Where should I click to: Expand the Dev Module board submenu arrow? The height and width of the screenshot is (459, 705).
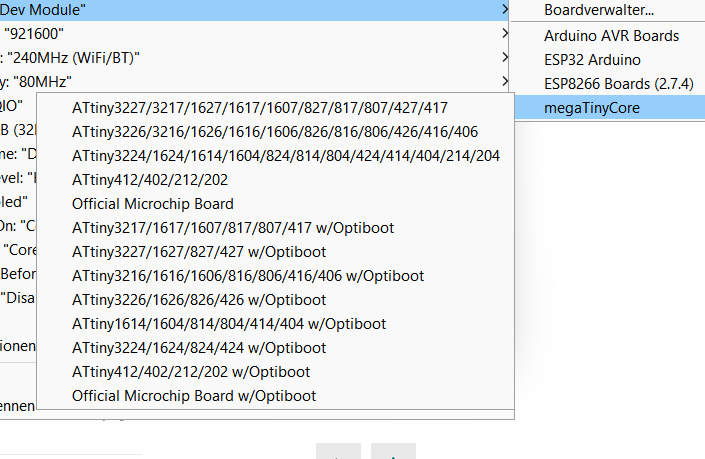[505, 9]
